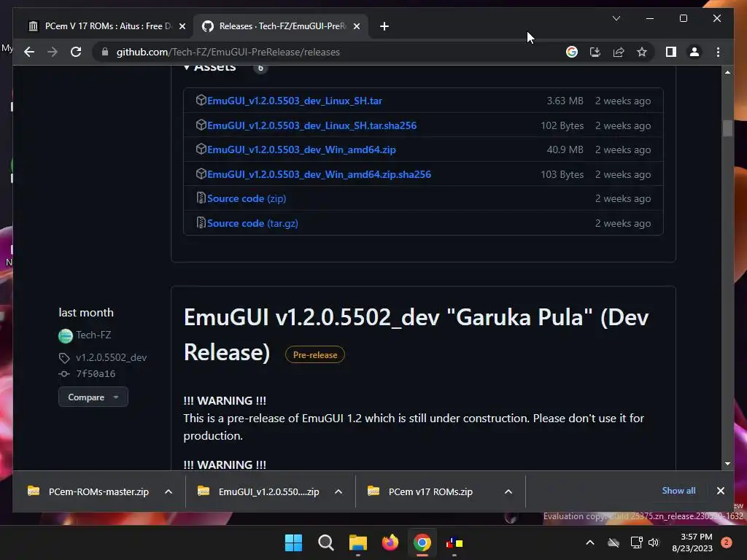This screenshot has height=560, width=747.
Task: Click the volume tray icon
Action: pyautogui.click(x=654, y=542)
